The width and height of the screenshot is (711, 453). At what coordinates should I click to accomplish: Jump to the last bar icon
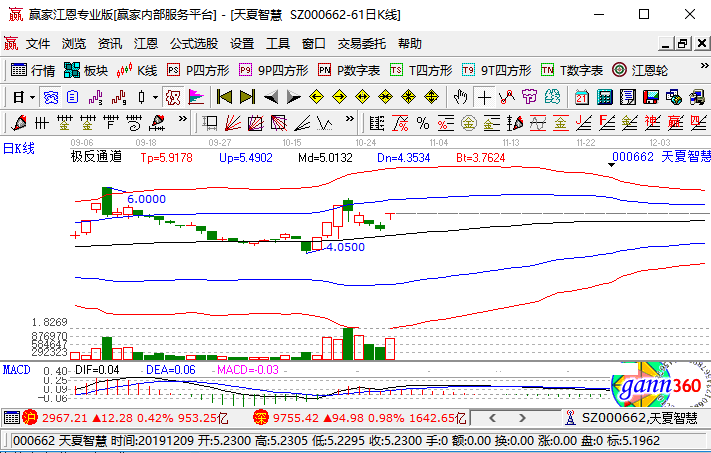tap(247, 97)
